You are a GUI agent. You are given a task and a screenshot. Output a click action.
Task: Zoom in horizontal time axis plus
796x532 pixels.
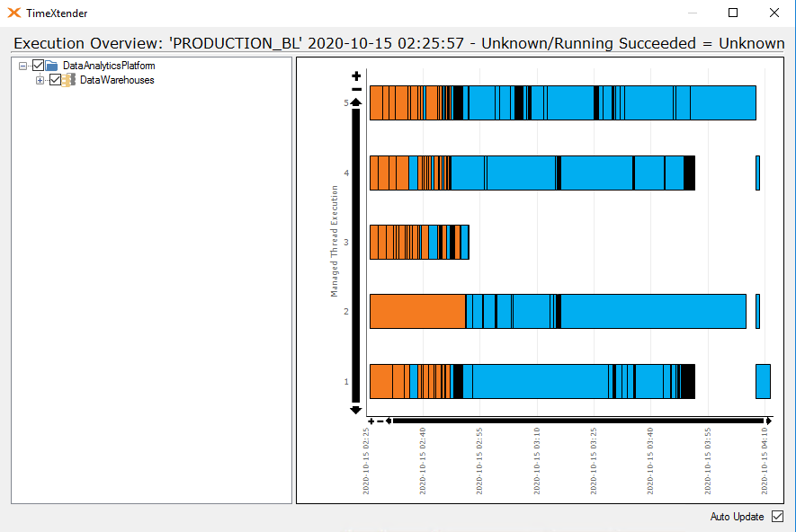click(x=371, y=421)
